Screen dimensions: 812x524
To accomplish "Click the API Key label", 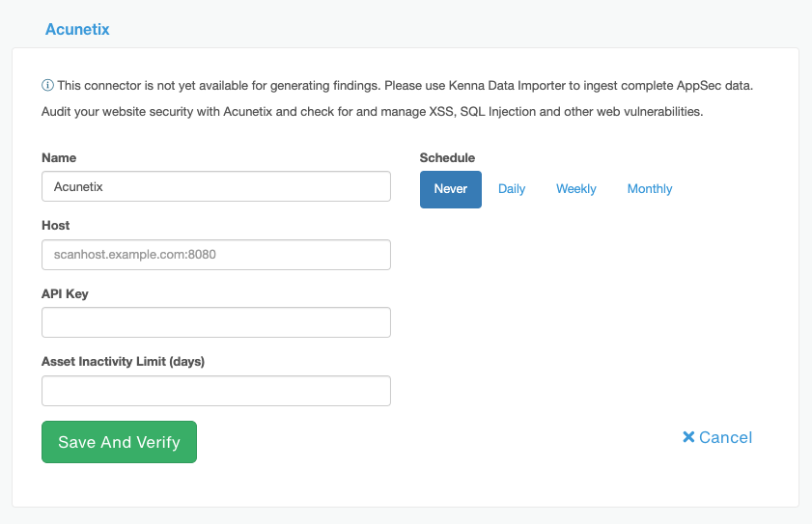I will coord(65,293).
